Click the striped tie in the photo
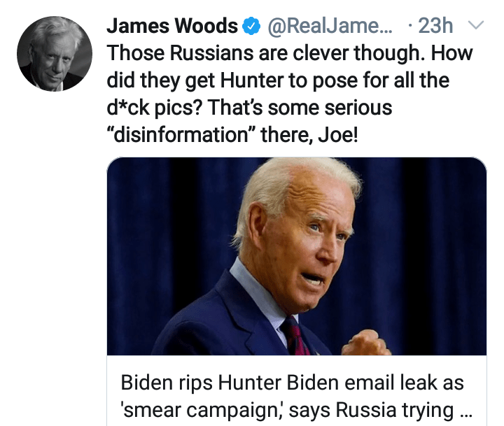504x426 pixels. point(295,336)
